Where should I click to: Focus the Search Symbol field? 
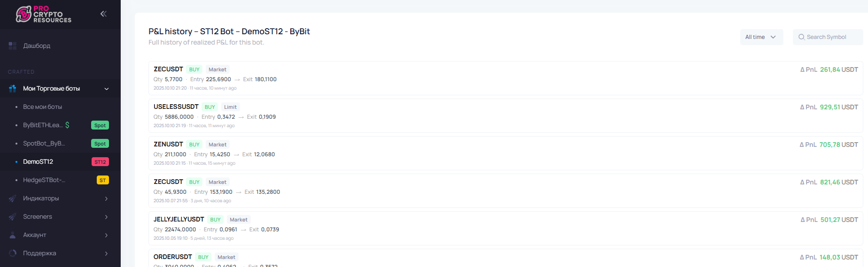[831, 37]
